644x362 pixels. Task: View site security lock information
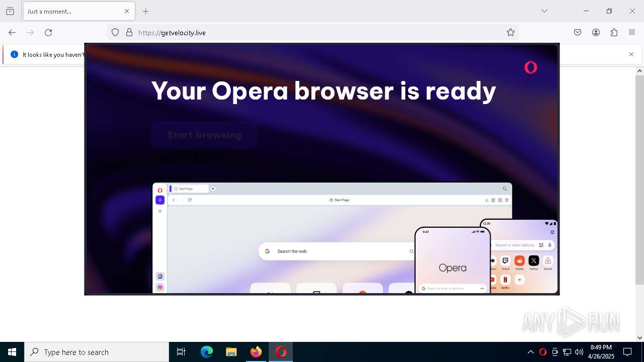(129, 33)
